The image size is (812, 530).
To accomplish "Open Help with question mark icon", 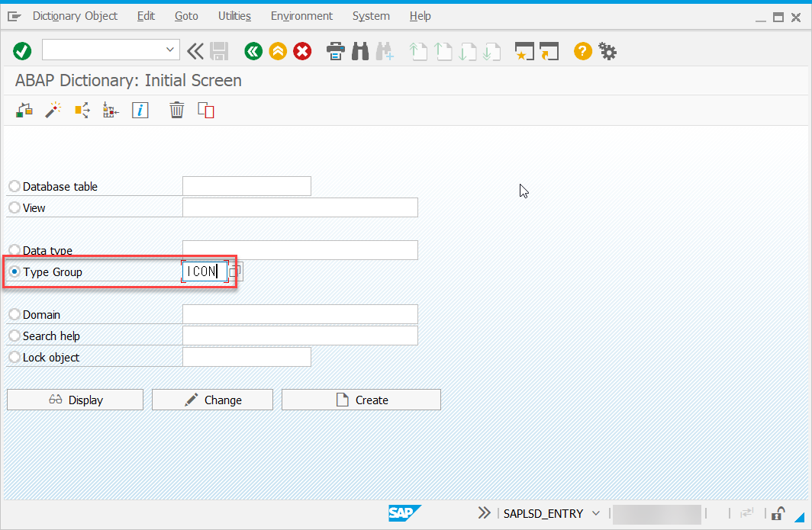I will pos(583,51).
